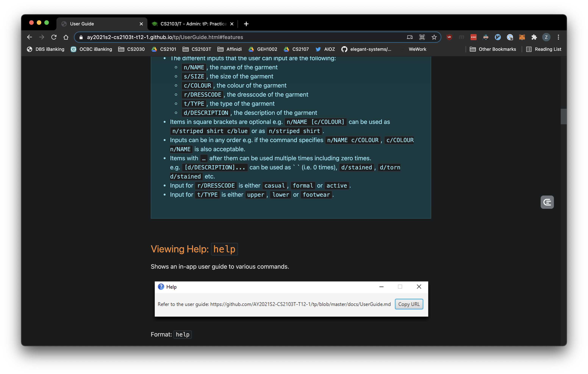Expand the CS2103T bookmarks folder
Image resolution: width=588 pixels, height=374 pixels.
pos(197,49)
